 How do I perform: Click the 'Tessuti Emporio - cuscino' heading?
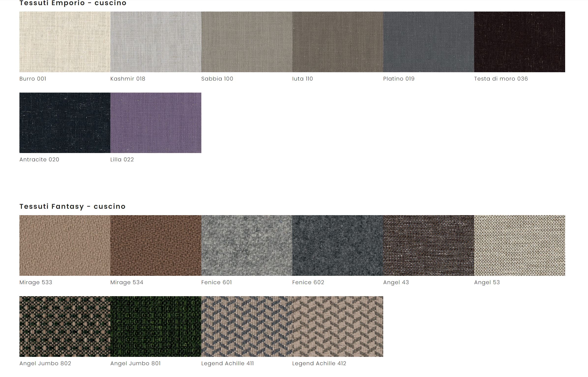point(73,3)
